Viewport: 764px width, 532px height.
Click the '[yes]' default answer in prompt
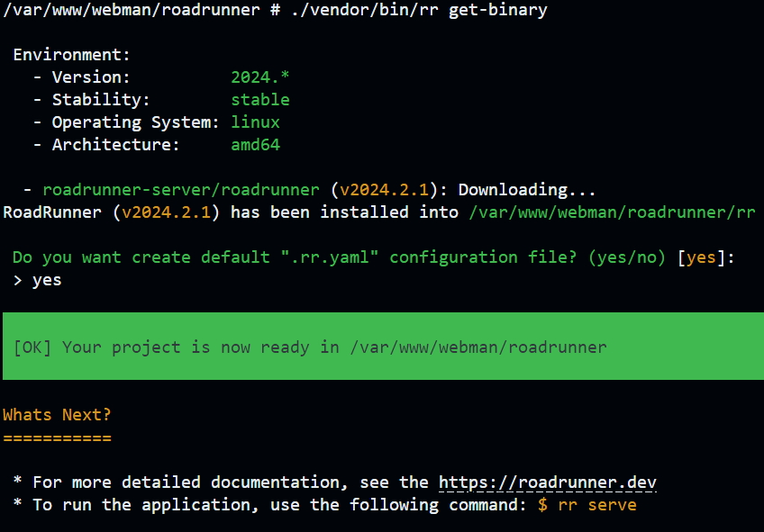click(701, 257)
